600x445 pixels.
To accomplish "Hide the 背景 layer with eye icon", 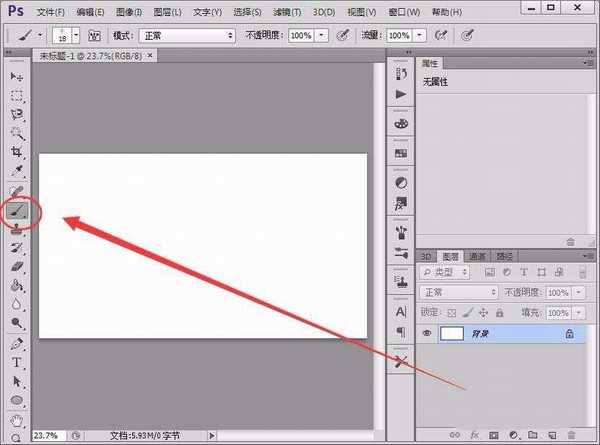I will pyautogui.click(x=428, y=334).
